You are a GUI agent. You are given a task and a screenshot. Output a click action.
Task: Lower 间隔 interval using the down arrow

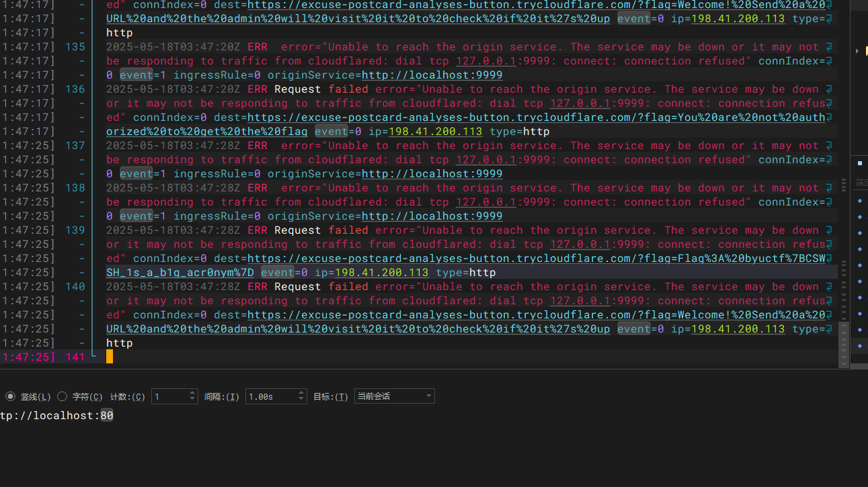tap(301, 400)
